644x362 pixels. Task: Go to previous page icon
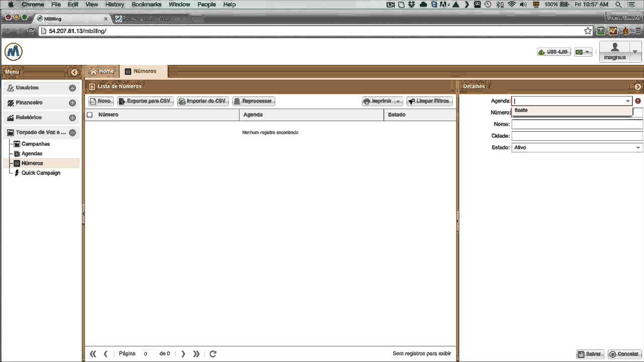(x=106, y=354)
